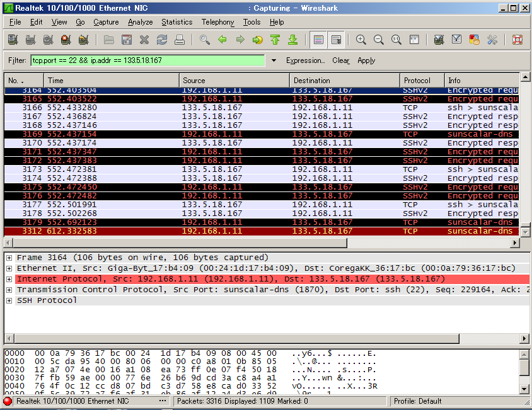
Task: Save this capture file icon
Action: [126, 40]
